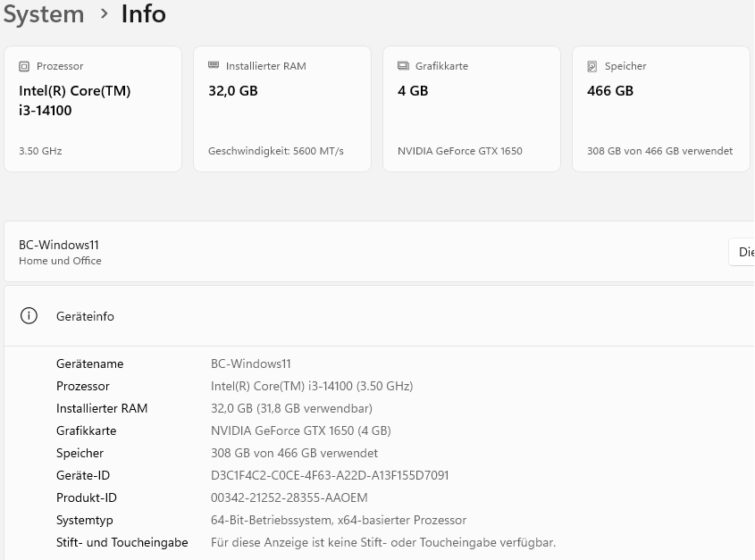Click the '32,0 GB (31,8 GB verwendbar)' value
The image size is (755, 560).
coord(292,408)
